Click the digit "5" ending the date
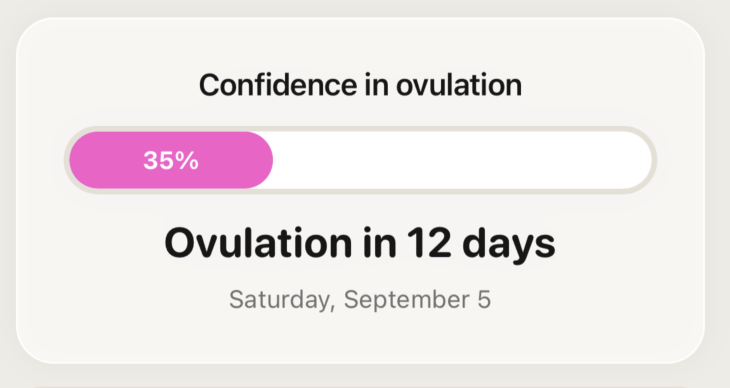The width and height of the screenshot is (730, 388). (x=484, y=299)
